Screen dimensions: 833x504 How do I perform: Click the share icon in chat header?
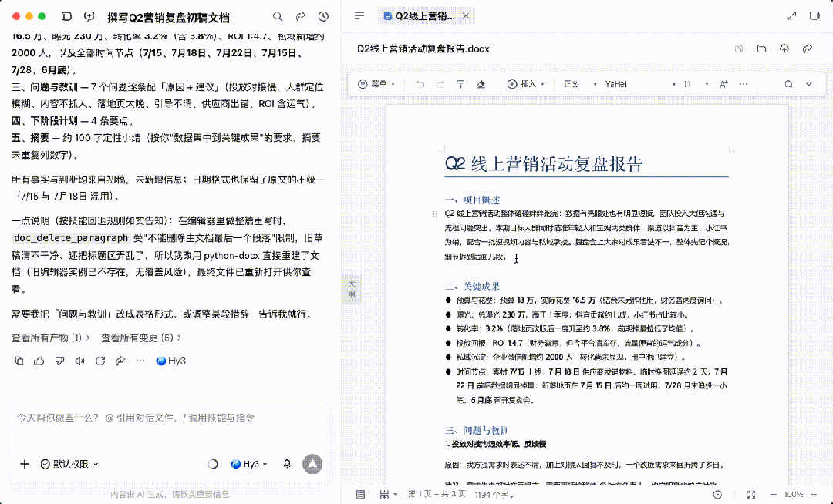point(300,16)
